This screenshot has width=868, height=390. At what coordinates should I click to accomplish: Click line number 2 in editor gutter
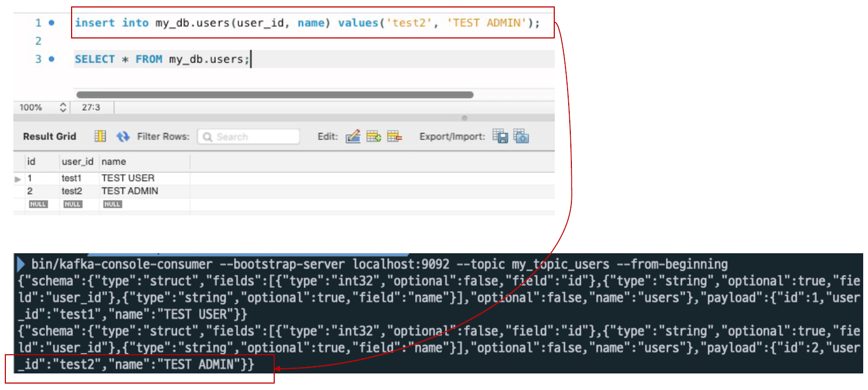(x=38, y=41)
